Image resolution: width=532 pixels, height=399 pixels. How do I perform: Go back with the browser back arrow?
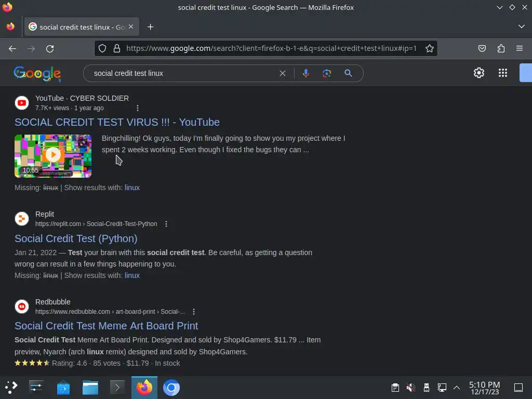[x=12, y=48]
